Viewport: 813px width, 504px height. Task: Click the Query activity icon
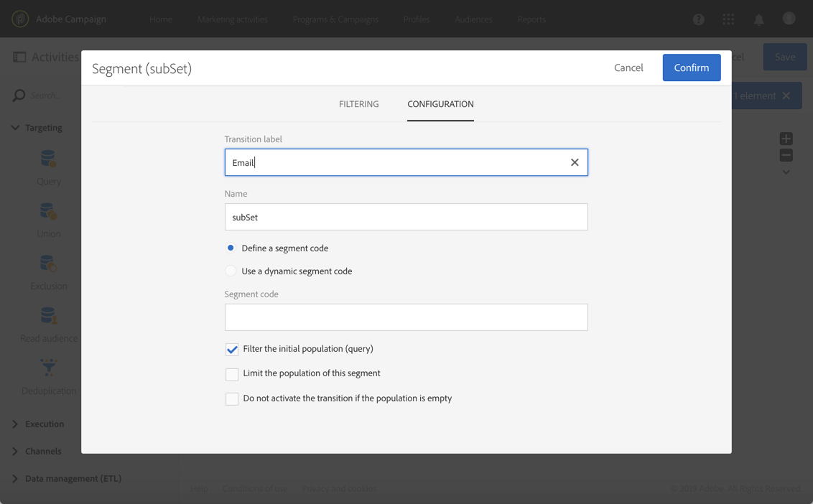48,159
